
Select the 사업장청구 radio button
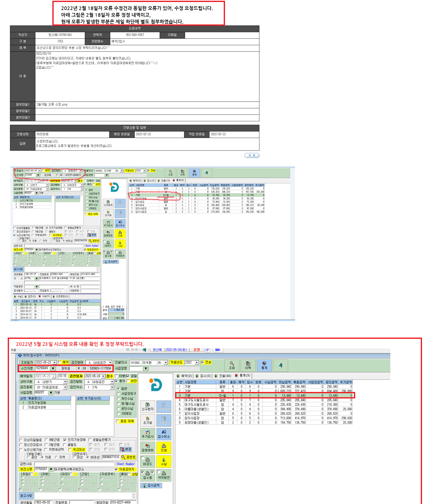[x=119, y=393]
